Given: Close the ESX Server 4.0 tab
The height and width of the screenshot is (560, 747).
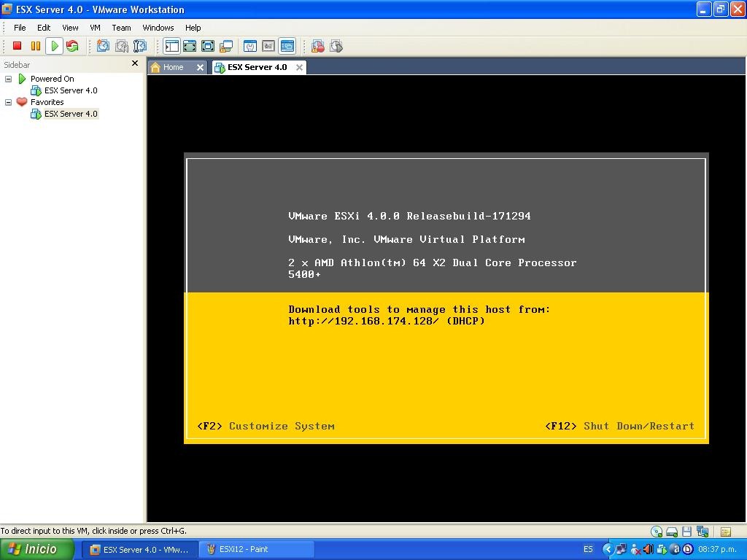Looking at the screenshot, I should [x=299, y=68].
